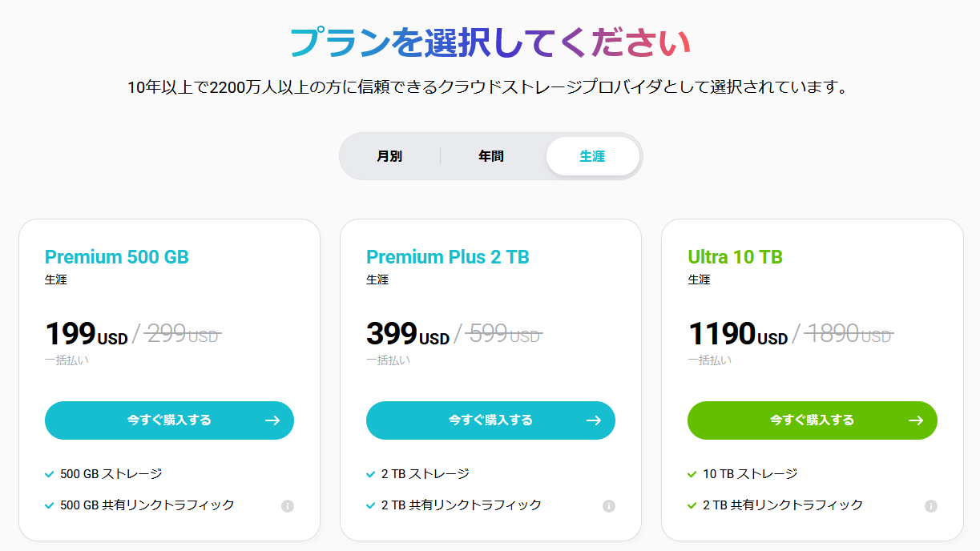
Task: Select the 年間 billing tab
Action: [491, 156]
